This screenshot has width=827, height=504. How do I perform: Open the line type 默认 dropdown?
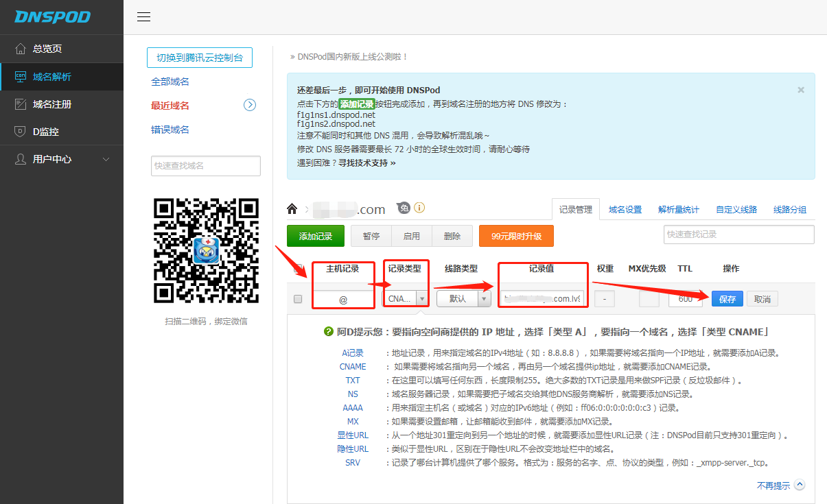point(464,299)
